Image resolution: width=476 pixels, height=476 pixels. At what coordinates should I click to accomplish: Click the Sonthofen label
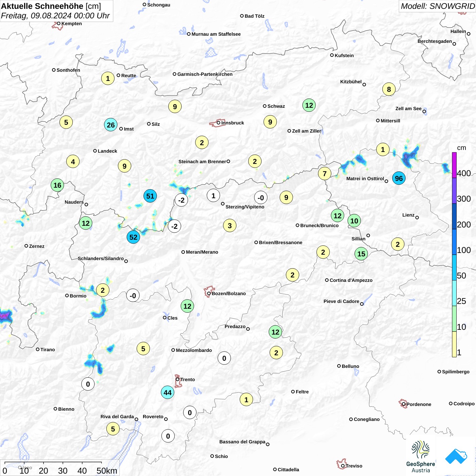(68, 70)
